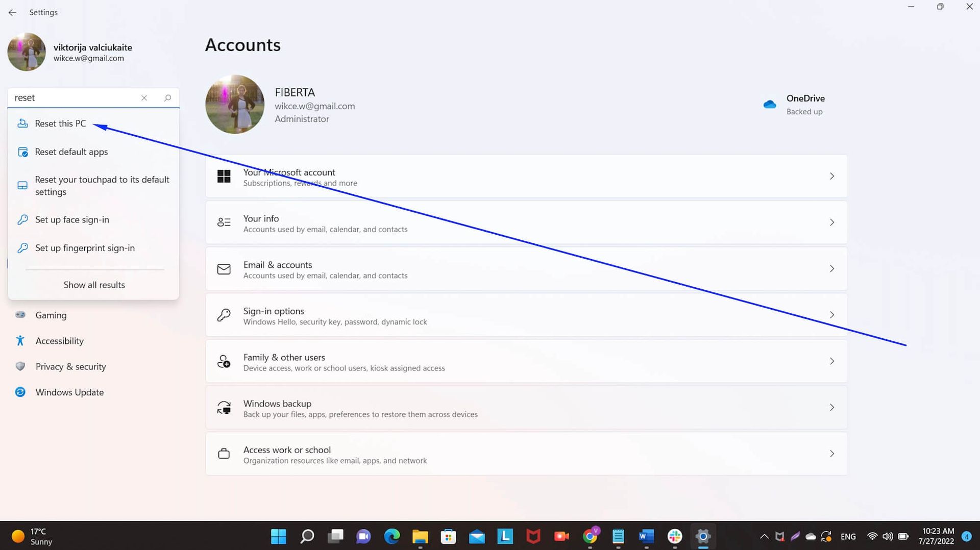Open File Explorer from the taskbar

(420, 536)
